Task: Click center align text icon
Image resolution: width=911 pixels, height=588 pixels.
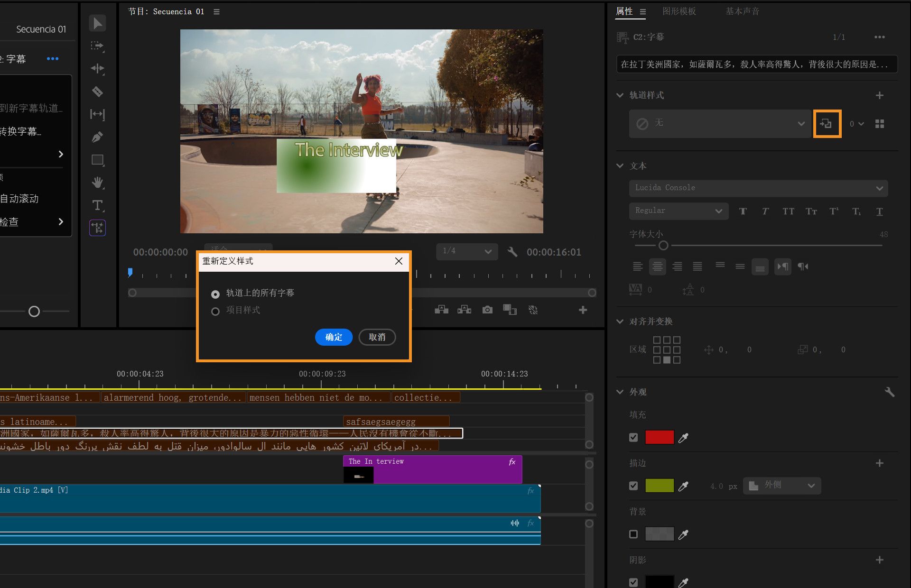Action: 657,266
